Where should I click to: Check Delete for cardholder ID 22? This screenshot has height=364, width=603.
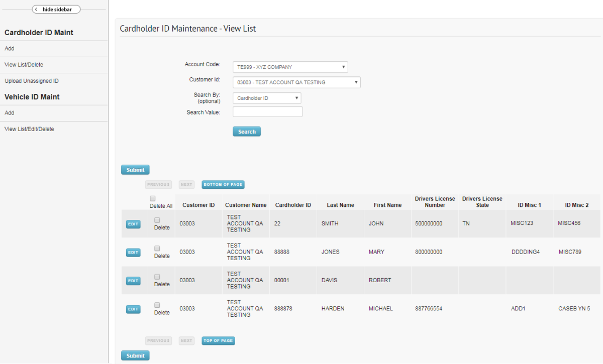tap(156, 219)
